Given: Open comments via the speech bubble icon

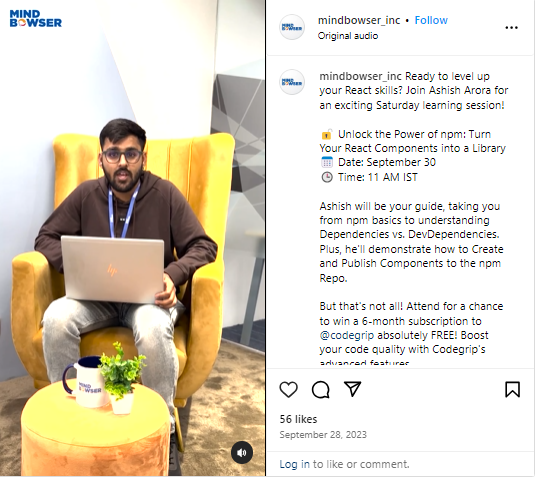Looking at the screenshot, I should 320,389.
